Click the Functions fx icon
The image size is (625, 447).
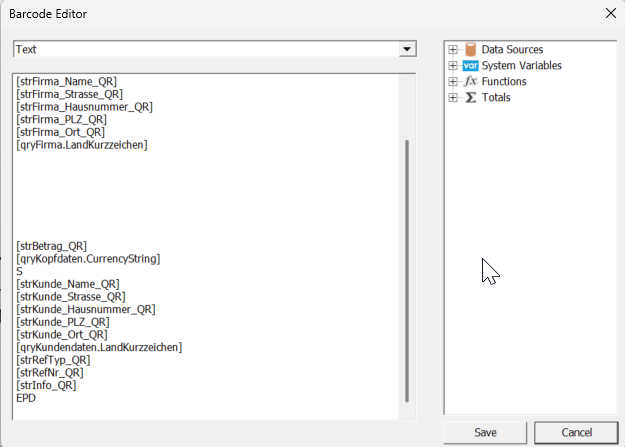[x=471, y=82]
